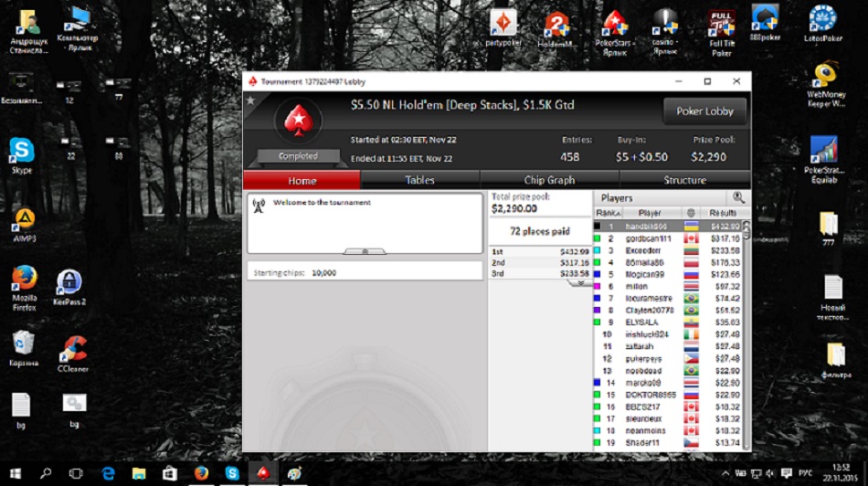
Task: Open the casino shortcut icon
Action: coord(665,32)
